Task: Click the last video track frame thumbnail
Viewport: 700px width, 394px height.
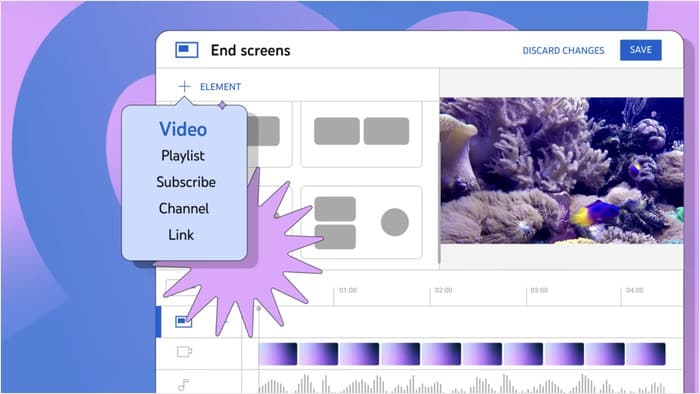Action: pyautogui.click(x=646, y=354)
